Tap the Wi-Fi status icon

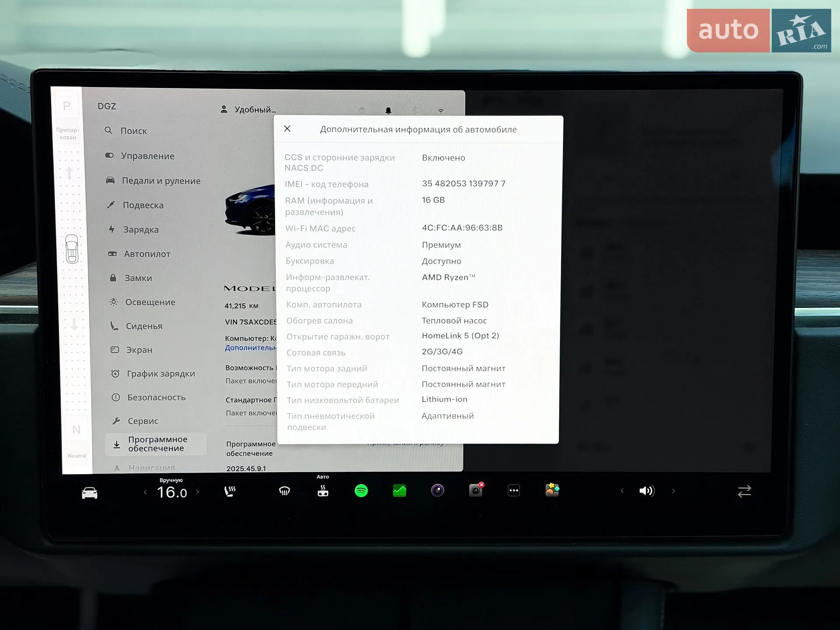pyautogui.click(x=441, y=111)
